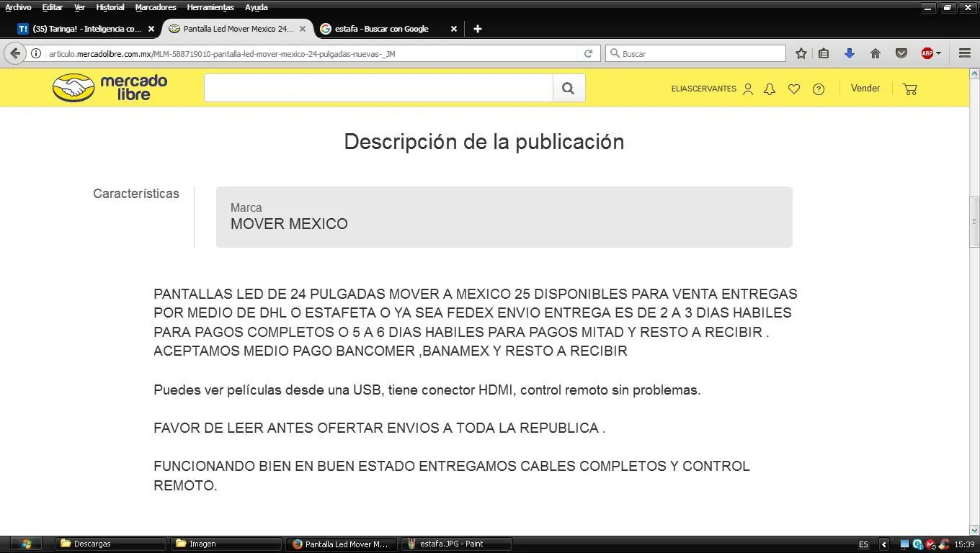Select Firefox Pantalla Led Mover taskbar button
Screen dimensions: 980x553
point(342,544)
